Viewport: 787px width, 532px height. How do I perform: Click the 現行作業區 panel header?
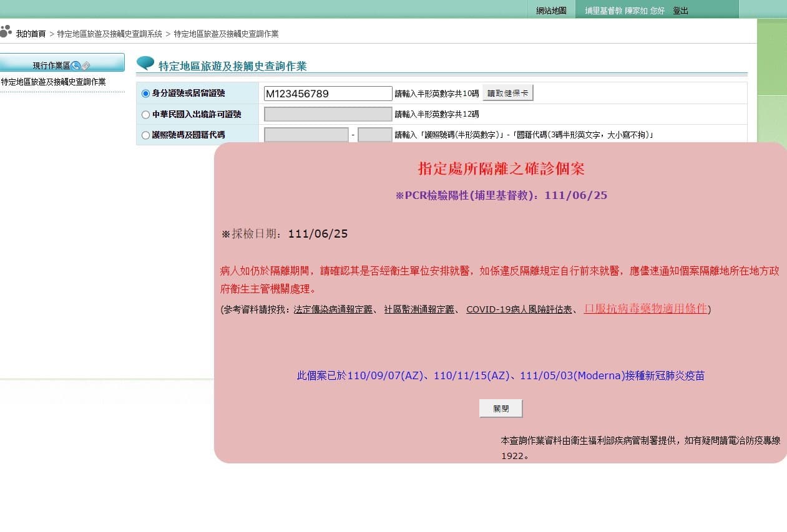tap(62, 63)
